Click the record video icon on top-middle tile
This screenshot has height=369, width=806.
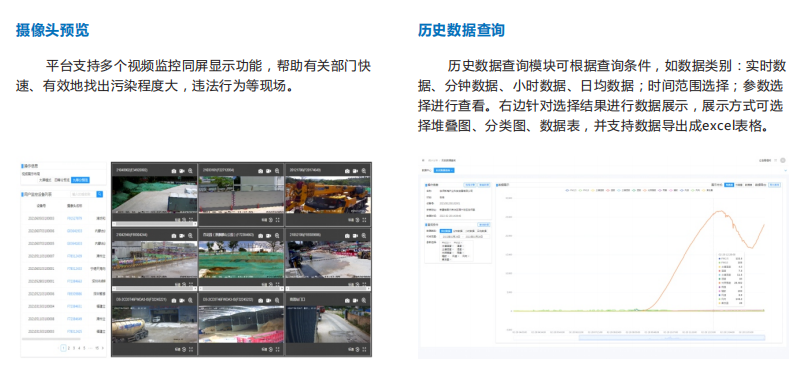268,171
